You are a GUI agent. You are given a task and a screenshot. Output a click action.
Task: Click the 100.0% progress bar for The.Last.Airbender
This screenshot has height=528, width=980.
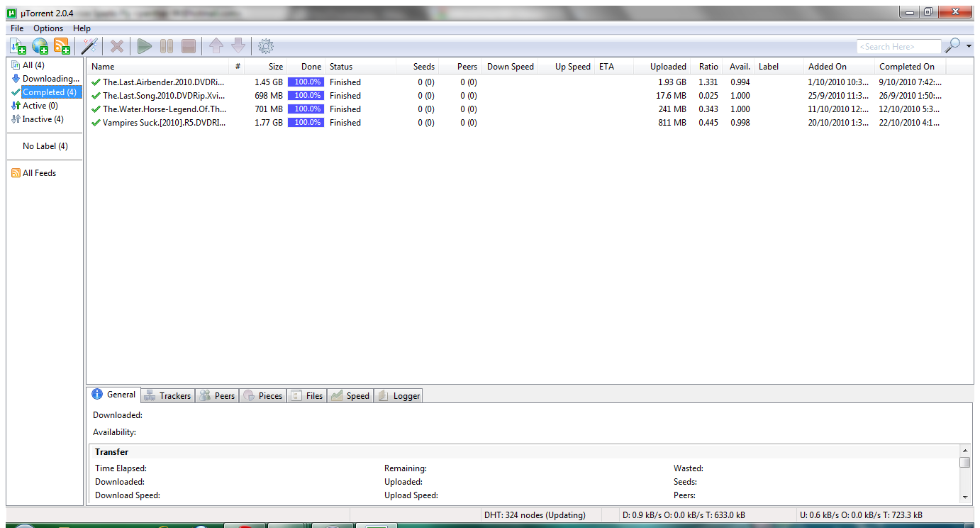[x=306, y=82]
